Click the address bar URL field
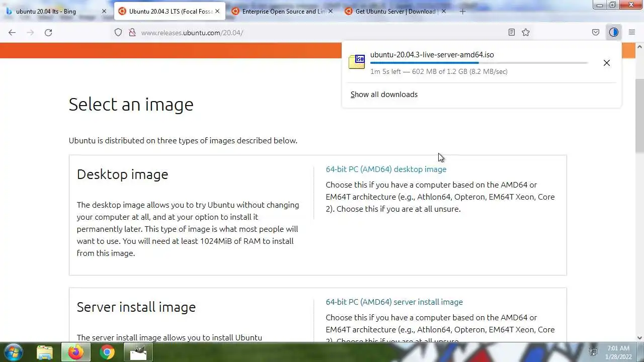This screenshot has height=362, width=644. [322, 32]
